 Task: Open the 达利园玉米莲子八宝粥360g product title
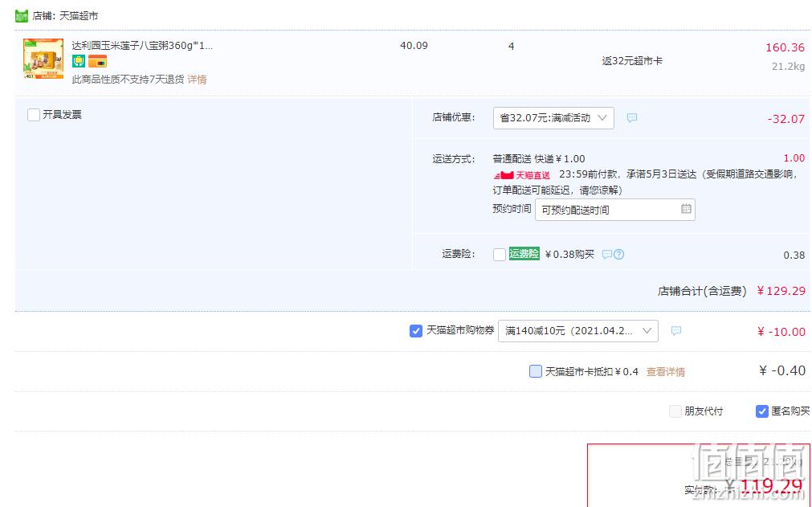[x=142, y=46]
